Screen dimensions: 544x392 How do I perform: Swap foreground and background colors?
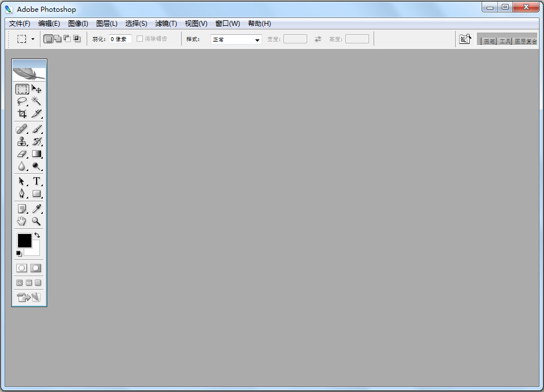coord(37,235)
